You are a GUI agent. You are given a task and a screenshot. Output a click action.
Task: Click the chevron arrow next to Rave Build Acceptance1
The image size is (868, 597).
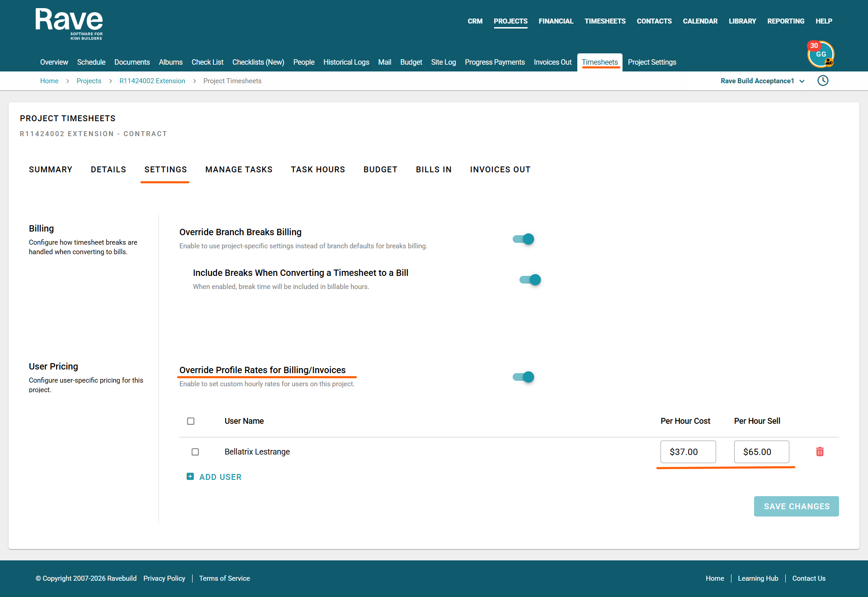tap(802, 81)
